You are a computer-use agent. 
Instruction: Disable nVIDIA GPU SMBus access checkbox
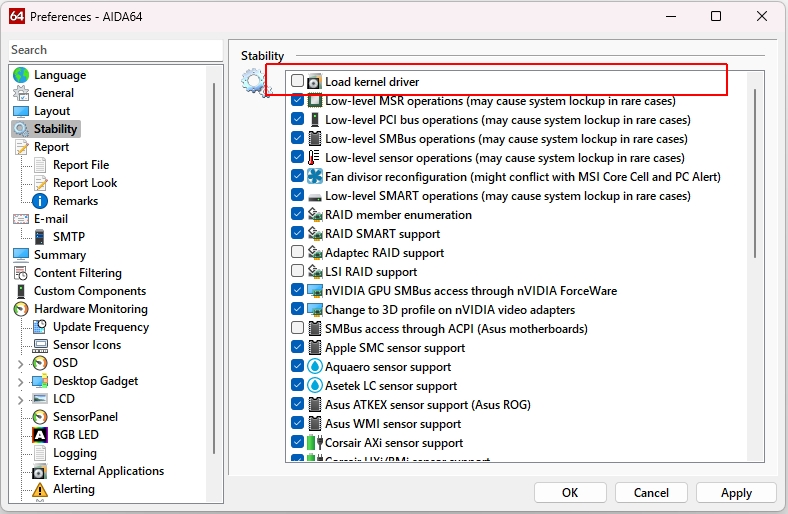coord(298,290)
